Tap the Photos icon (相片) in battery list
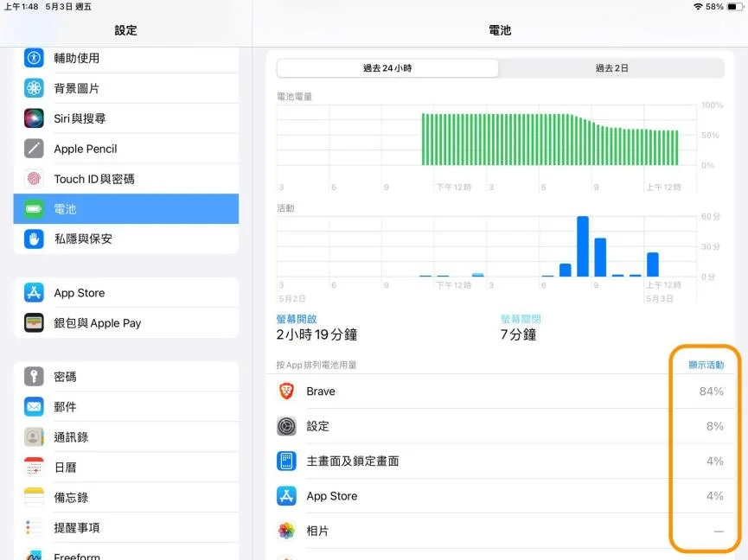 pos(286,531)
